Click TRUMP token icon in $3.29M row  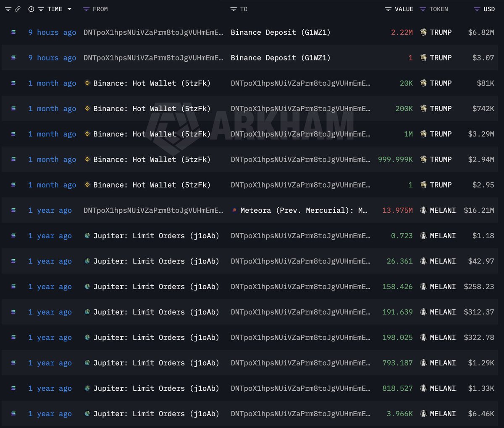423,134
